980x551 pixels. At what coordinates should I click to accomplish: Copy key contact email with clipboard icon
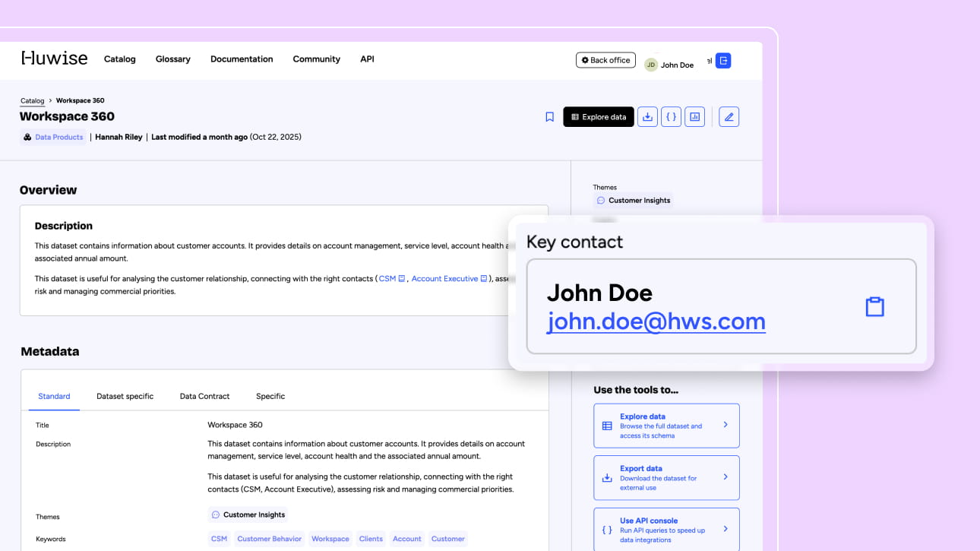874,307
